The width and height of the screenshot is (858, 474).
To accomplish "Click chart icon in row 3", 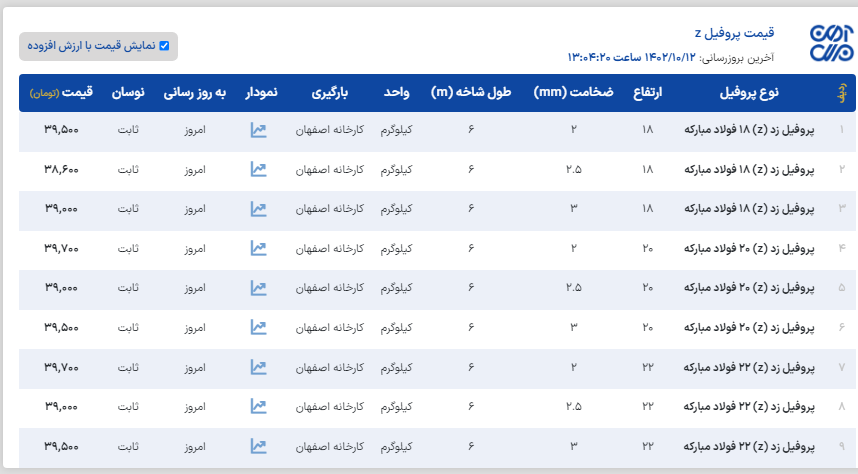I will point(259,209).
